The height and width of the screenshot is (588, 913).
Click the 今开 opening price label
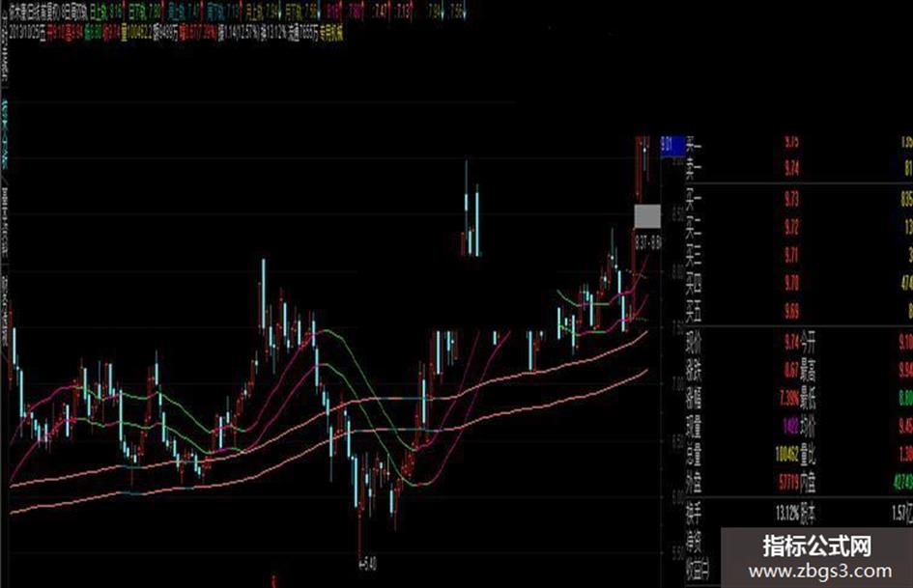click(809, 343)
